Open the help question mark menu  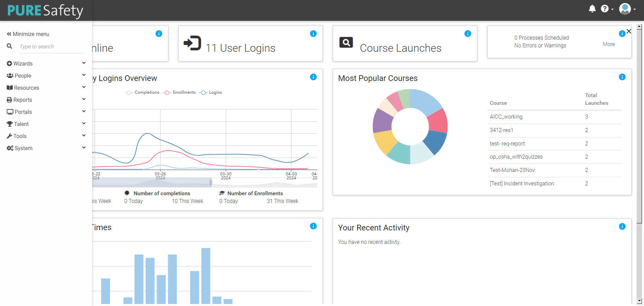(x=604, y=9)
